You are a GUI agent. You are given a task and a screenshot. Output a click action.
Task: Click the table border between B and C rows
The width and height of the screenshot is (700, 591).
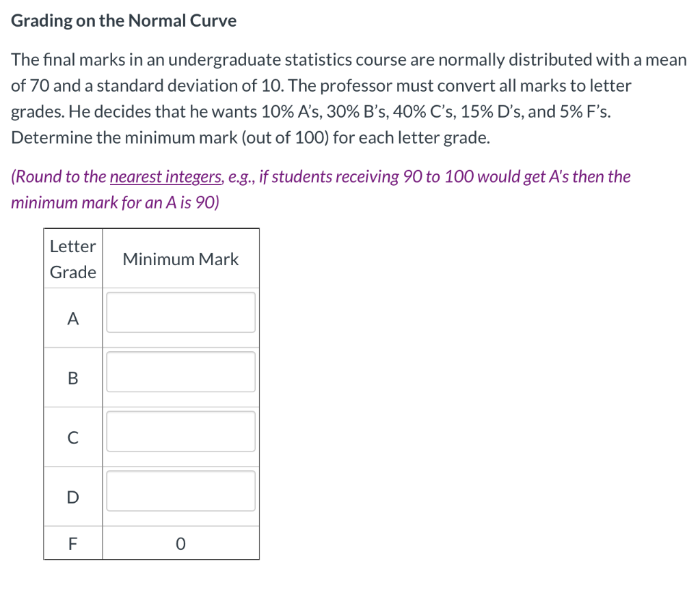coord(150,407)
